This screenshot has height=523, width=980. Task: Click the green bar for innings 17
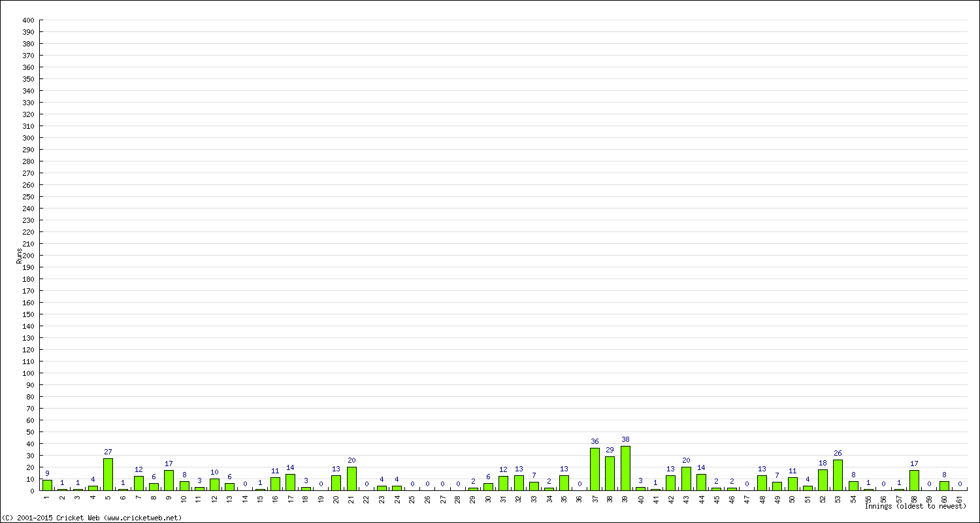[x=291, y=482]
